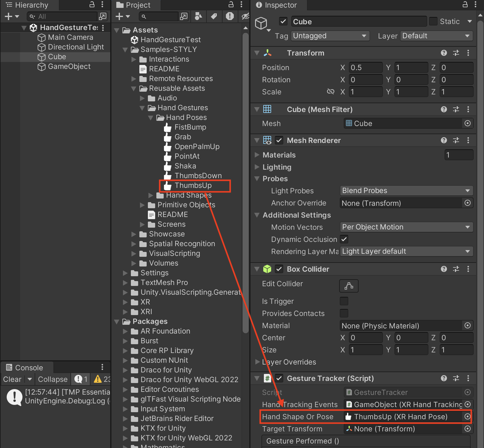Select ThumbsUp hand pose asset
This screenshot has height=448, width=484.
tap(193, 185)
